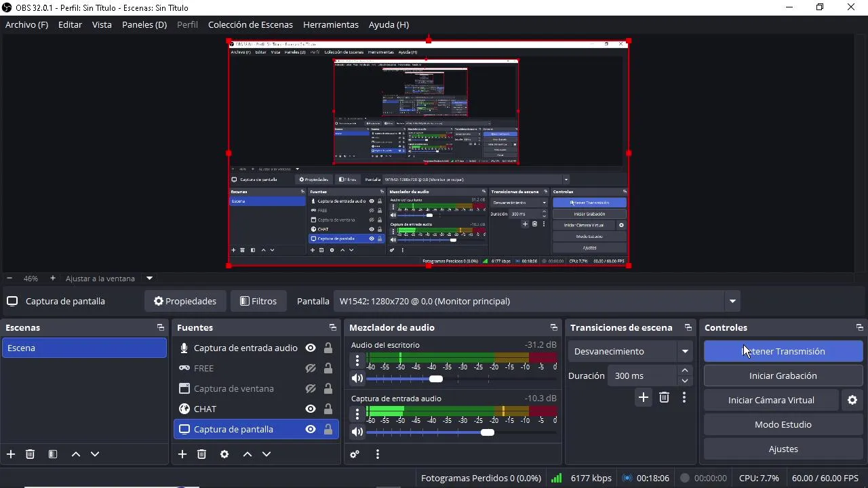The width and height of the screenshot is (868, 488).
Task: Open preview scaling dropdown arrow
Action: pyautogui.click(x=149, y=278)
